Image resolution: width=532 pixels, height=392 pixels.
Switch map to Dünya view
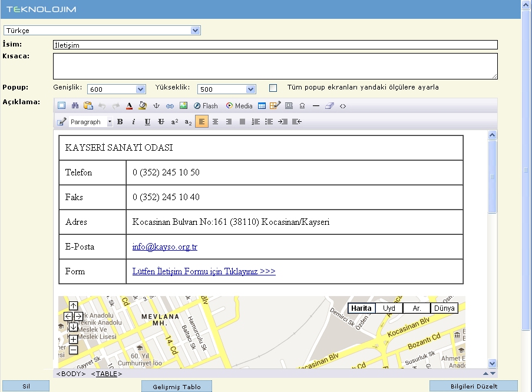click(x=444, y=308)
